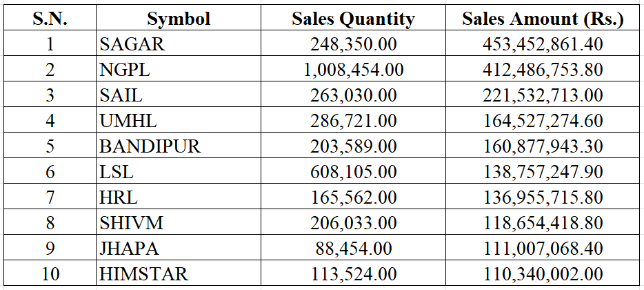Click serial number 5 cell
Screen dimensions: 644x290
(50, 147)
